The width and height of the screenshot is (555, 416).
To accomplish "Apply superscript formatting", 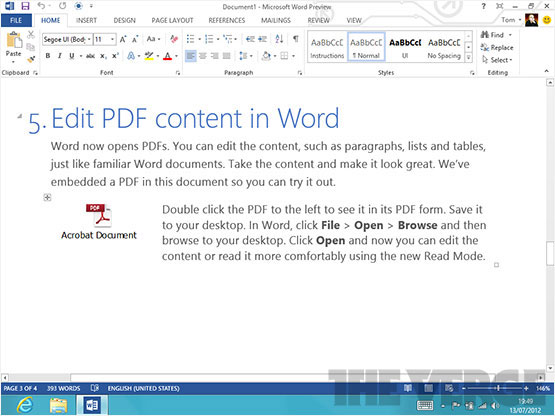I will click(x=115, y=56).
